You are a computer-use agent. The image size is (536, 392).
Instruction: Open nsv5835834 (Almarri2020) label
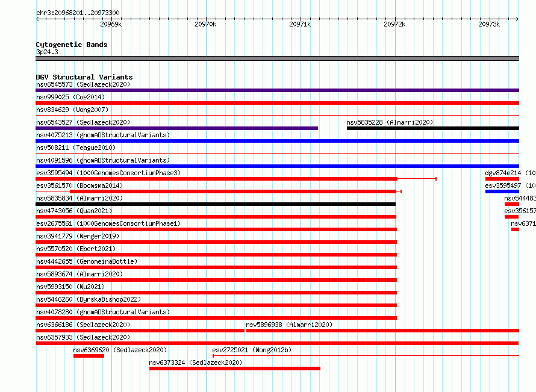(x=79, y=198)
